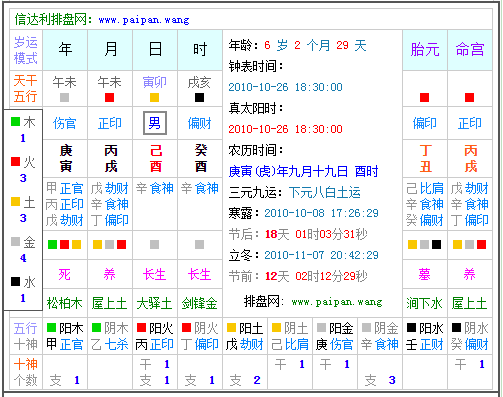Select the 年 column header
This screenshot has width=503, height=397.
65,50
